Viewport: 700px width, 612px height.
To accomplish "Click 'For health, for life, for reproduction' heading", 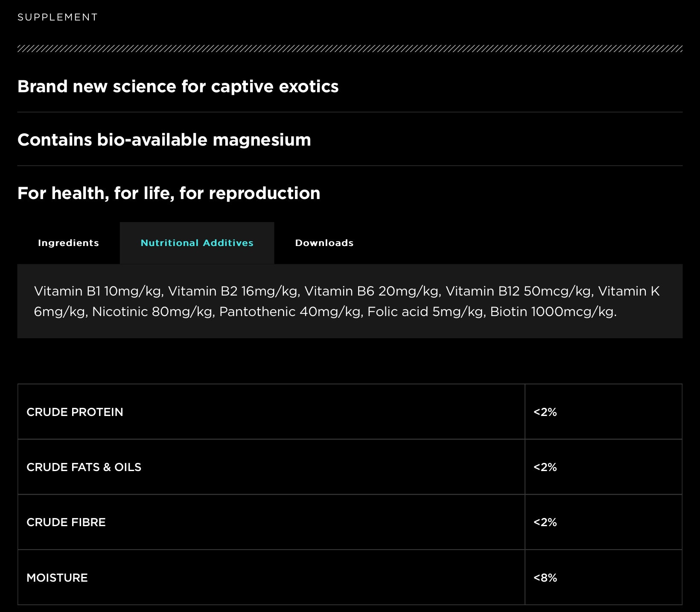I will (169, 193).
